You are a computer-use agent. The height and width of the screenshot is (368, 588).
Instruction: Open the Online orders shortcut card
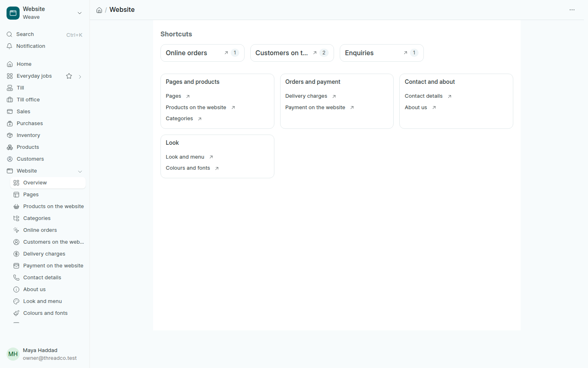point(203,53)
